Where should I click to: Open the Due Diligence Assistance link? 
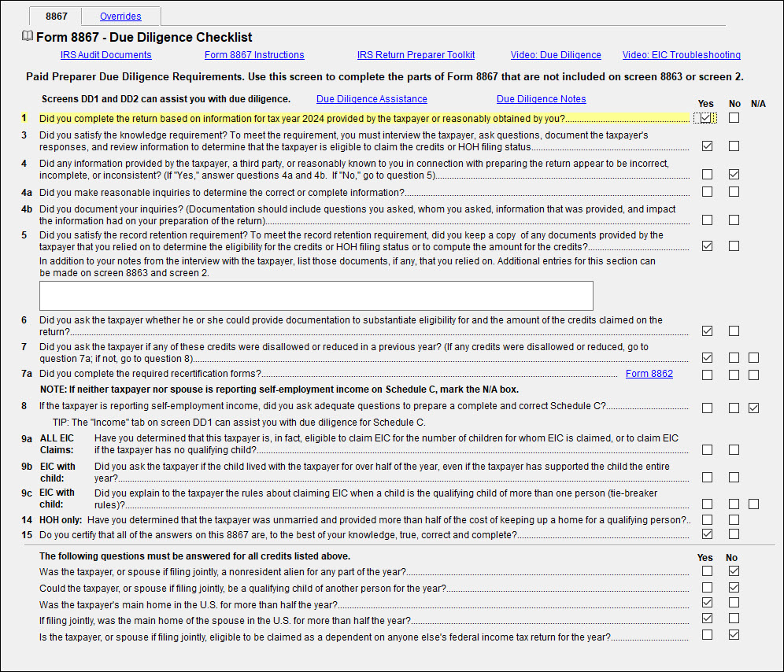click(x=372, y=99)
